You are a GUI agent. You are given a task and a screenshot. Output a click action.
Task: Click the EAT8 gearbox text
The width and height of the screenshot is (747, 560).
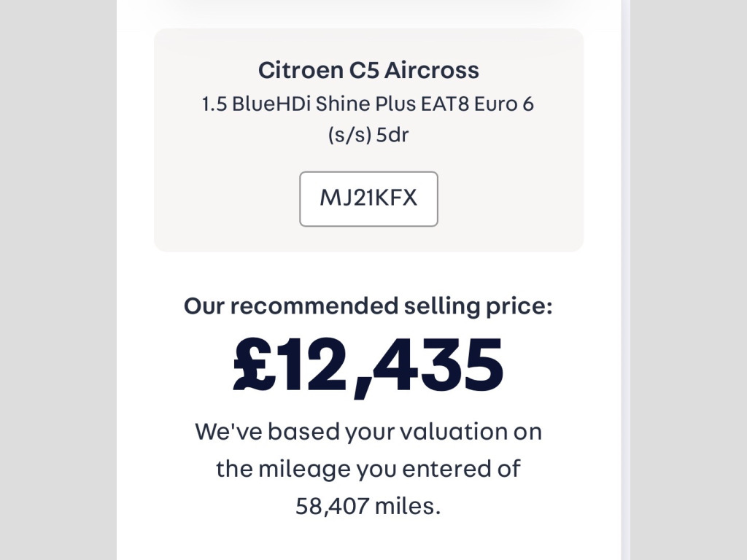444,104
